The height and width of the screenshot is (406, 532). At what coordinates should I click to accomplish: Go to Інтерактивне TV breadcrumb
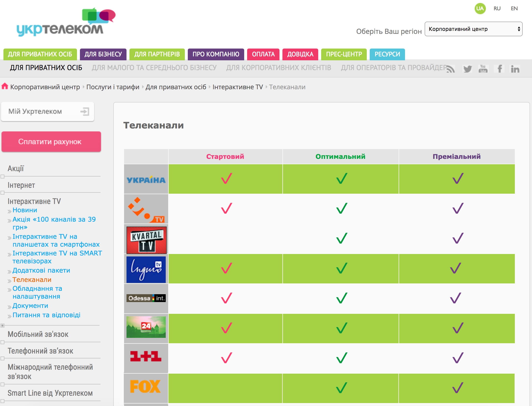pyautogui.click(x=238, y=87)
